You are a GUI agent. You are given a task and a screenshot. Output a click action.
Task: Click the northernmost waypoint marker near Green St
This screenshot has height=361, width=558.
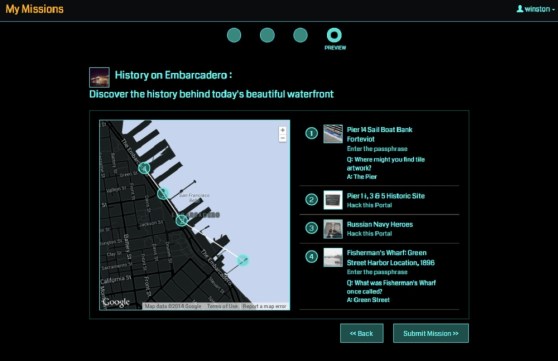coord(144,168)
